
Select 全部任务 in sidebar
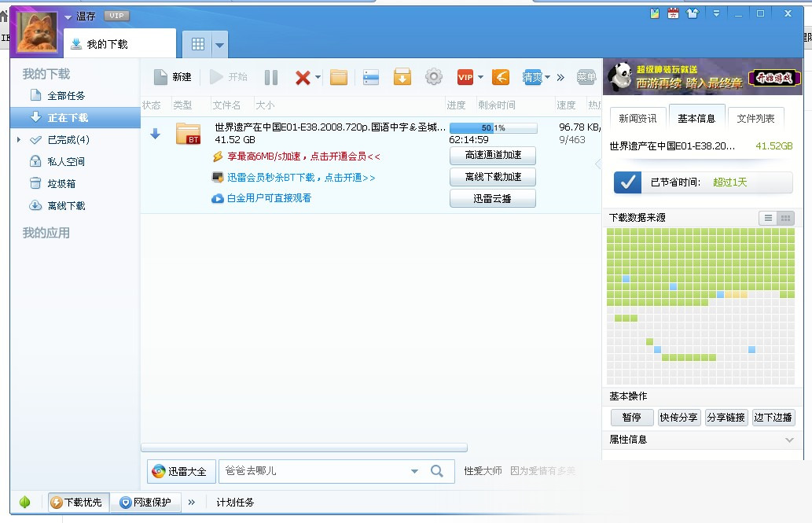pos(66,96)
